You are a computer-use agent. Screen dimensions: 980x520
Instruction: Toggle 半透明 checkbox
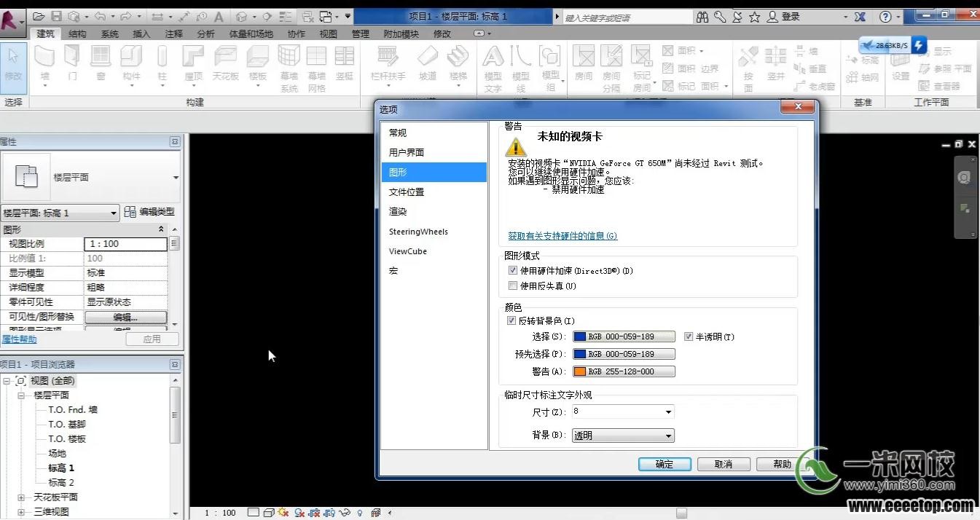[x=689, y=336]
